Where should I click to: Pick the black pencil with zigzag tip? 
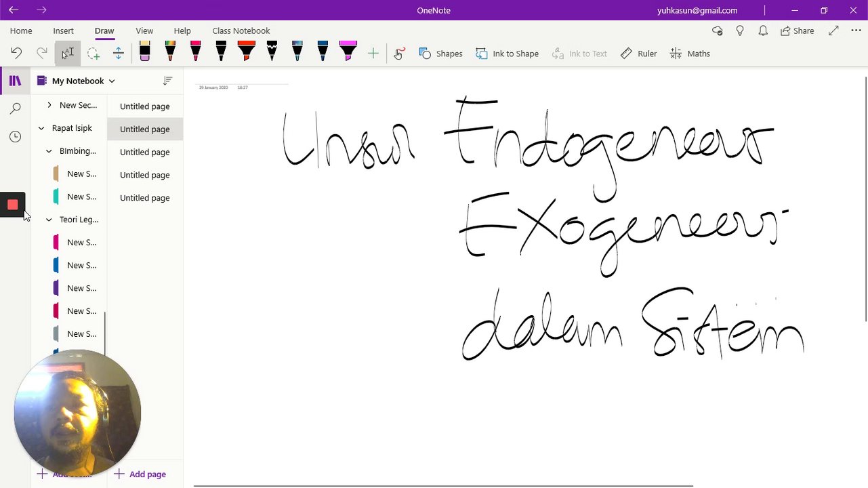point(272,52)
